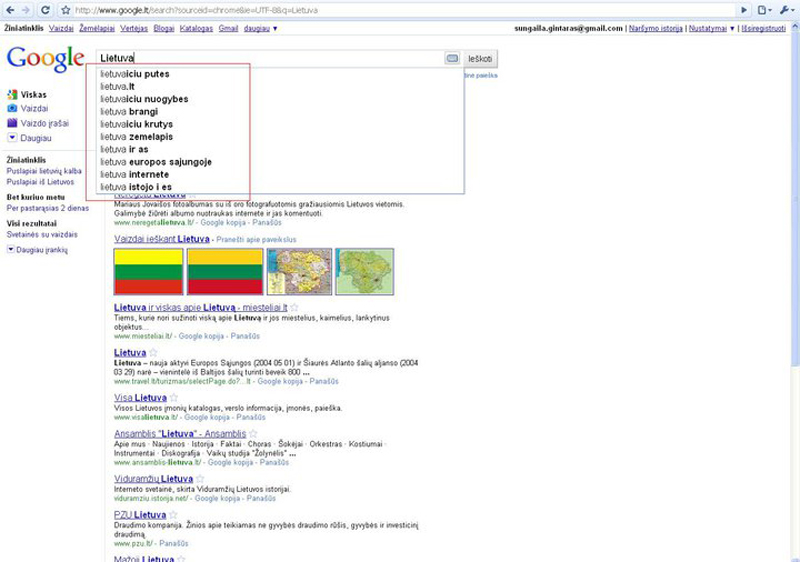This screenshot has width=800, height=562.
Task: Filter by Puslapiai iš Lietuvos
Action: point(40,182)
